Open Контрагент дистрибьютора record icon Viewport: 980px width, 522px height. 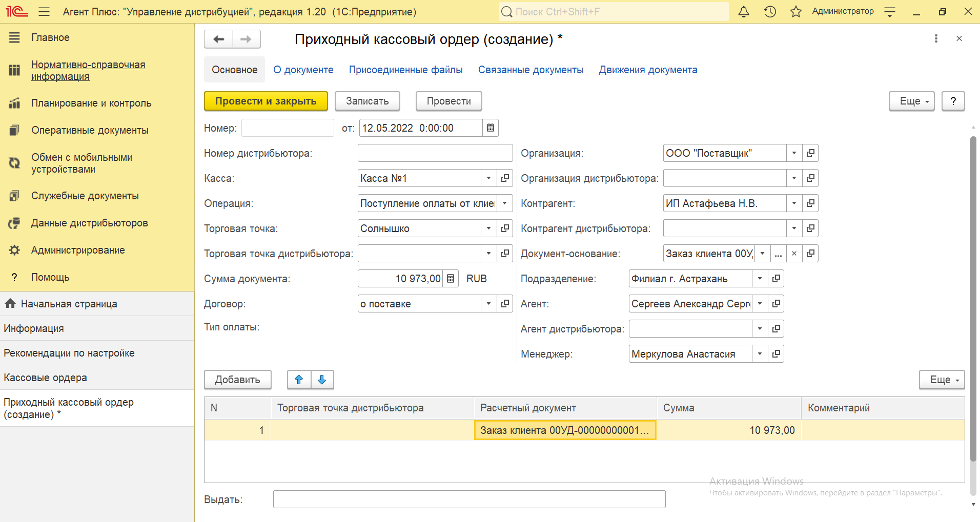coord(810,228)
